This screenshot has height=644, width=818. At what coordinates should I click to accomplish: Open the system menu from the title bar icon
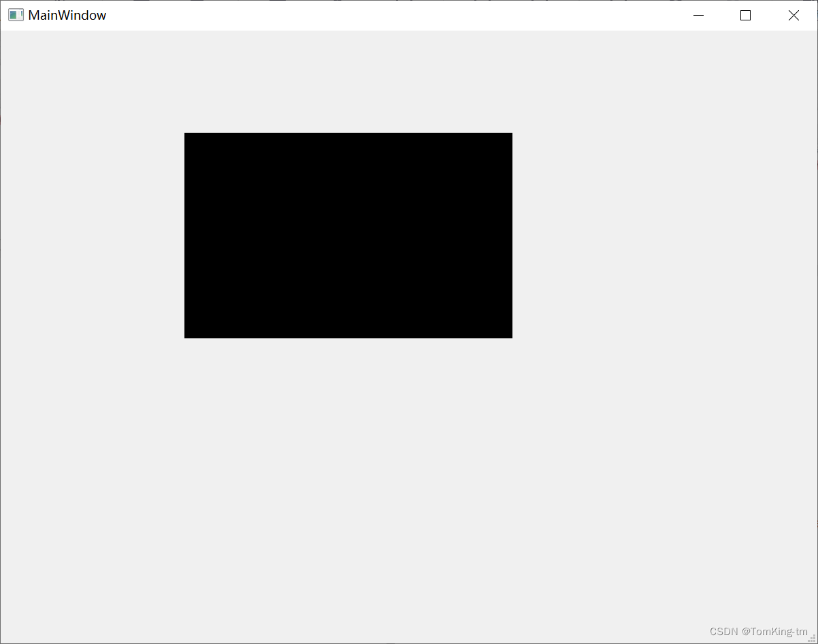(x=15, y=14)
